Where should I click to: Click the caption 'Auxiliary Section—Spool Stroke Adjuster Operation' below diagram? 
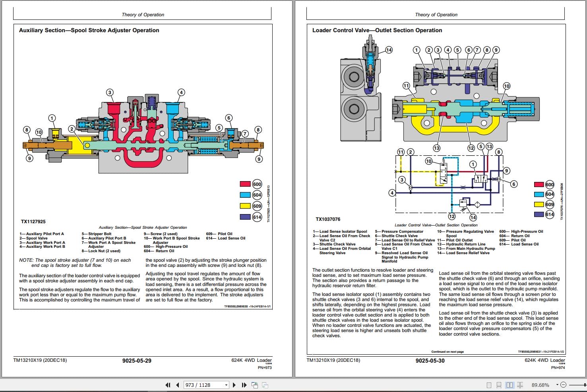tap(143, 228)
